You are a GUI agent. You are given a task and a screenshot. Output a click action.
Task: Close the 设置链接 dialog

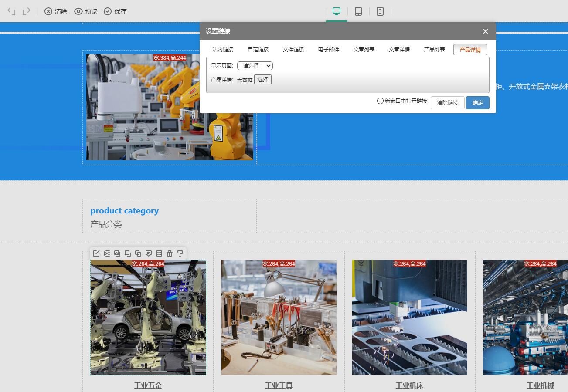pyautogui.click(x=486, y=31)
